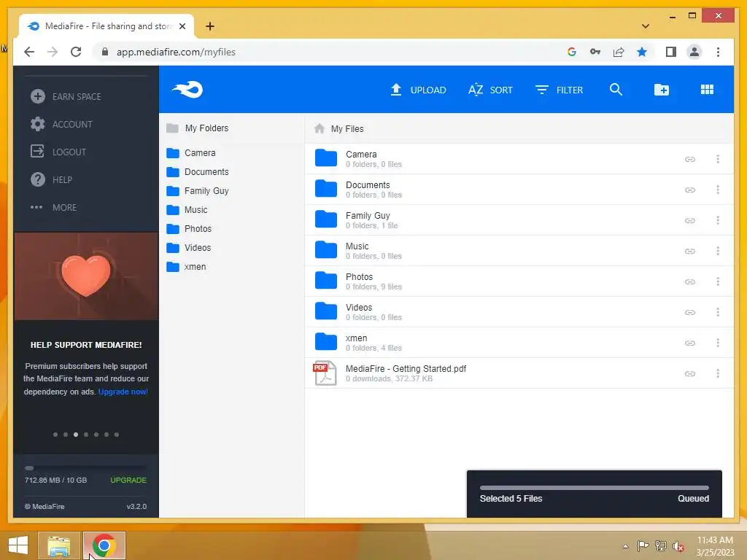The height and width of the screenshot is (560, 747).
Task: Open the Camera folder row in file list
Action: click(519, 159)
